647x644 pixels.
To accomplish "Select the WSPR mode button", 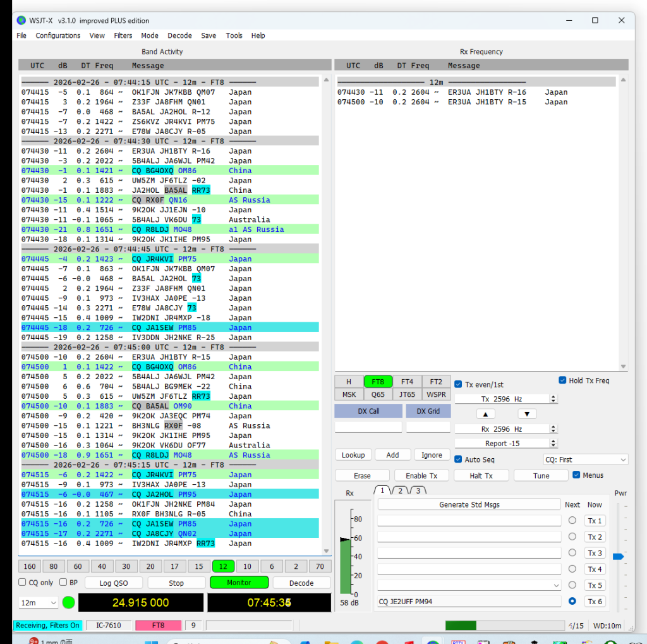I will 436,394.
